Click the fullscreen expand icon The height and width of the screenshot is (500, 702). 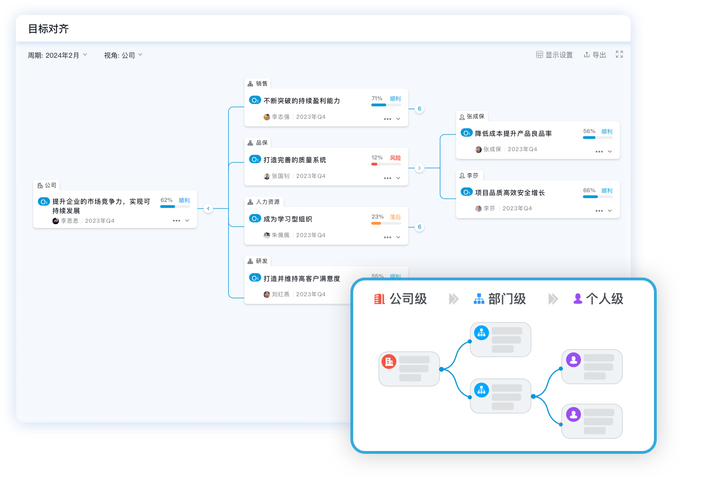[619, 55]
